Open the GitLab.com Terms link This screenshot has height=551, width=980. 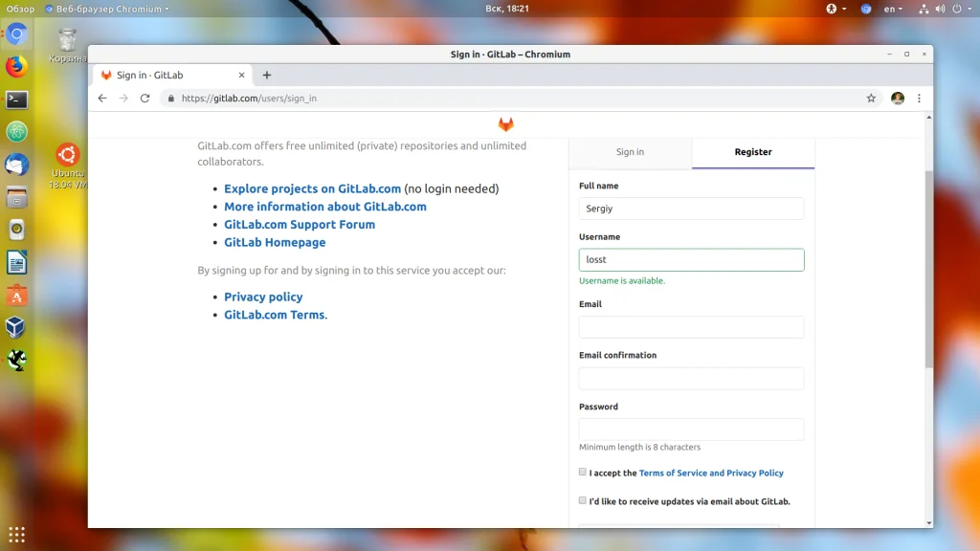coord(275,315)
